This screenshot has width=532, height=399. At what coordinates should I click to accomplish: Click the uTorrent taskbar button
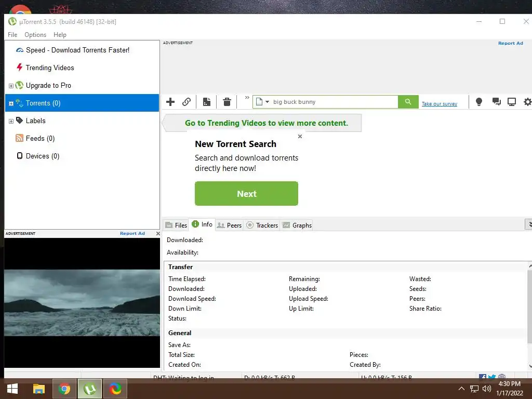click(x=90, y=389)
